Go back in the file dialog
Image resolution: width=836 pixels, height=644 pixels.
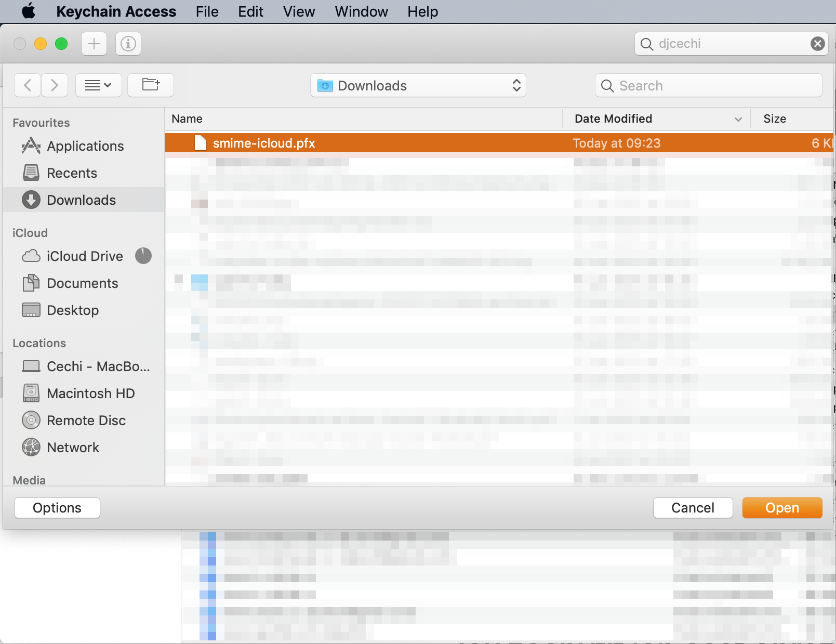point(28,85)
